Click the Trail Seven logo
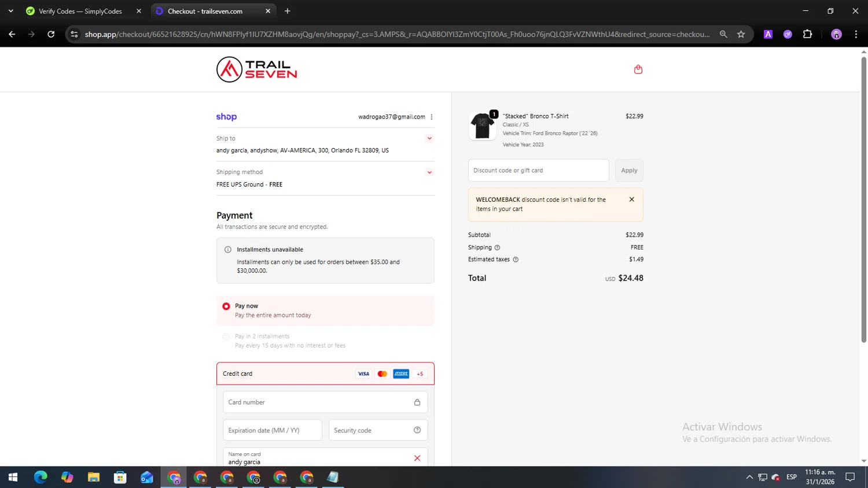 click(257, 69)
